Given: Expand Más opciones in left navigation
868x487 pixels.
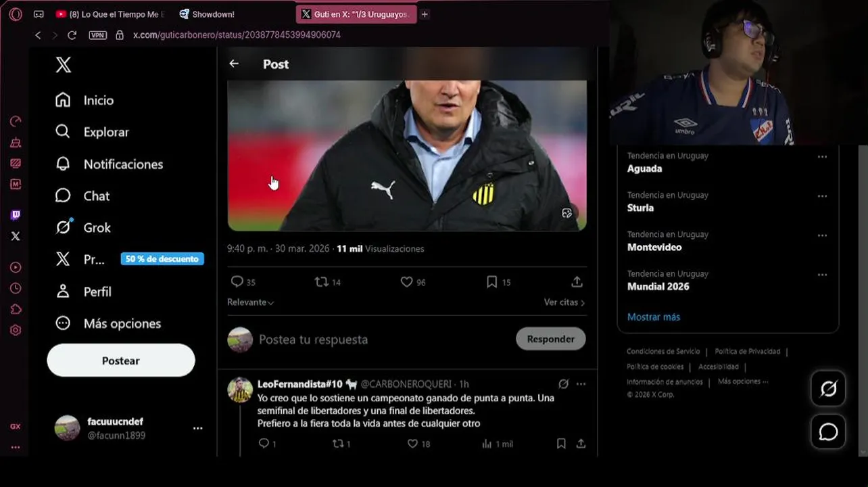Looking at the screenshot, I should [x=108, y=323].
